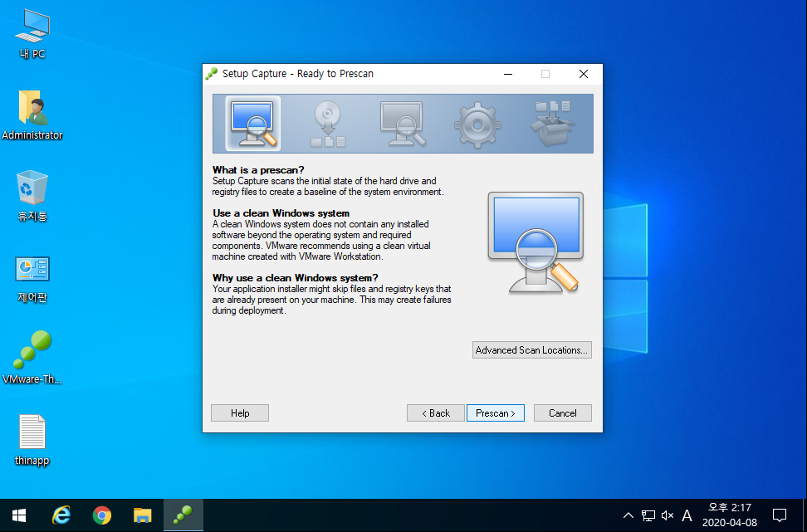Click the network status tray icon
Image resolution: width=807 pixels, height=532 pixels.
(x=648, y=515)
